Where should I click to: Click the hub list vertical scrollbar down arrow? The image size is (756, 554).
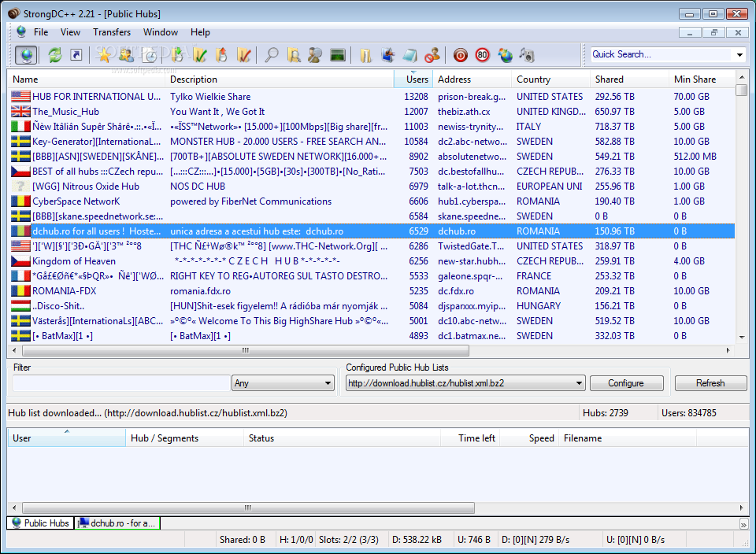pos(742,338)
